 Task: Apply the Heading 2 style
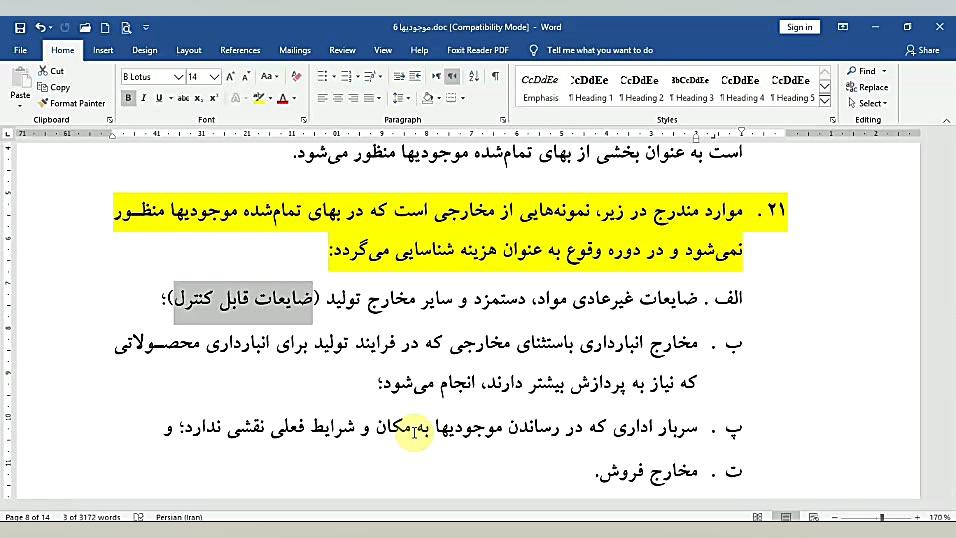tap(640, 87)
